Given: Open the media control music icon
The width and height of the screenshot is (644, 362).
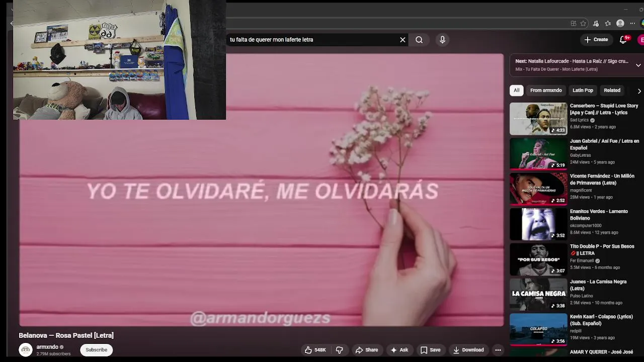Looking at the screenshot, I should (596, 24).
